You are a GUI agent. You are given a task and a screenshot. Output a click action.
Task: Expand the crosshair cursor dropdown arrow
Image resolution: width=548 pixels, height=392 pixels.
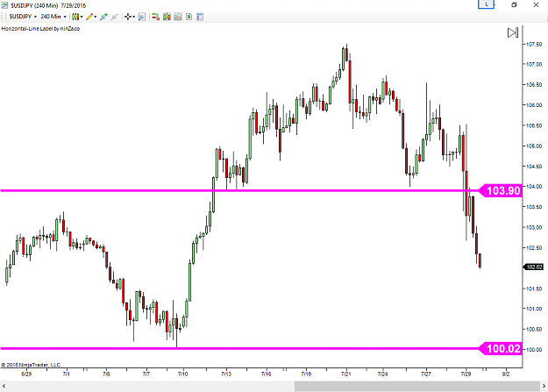[134, 17]
